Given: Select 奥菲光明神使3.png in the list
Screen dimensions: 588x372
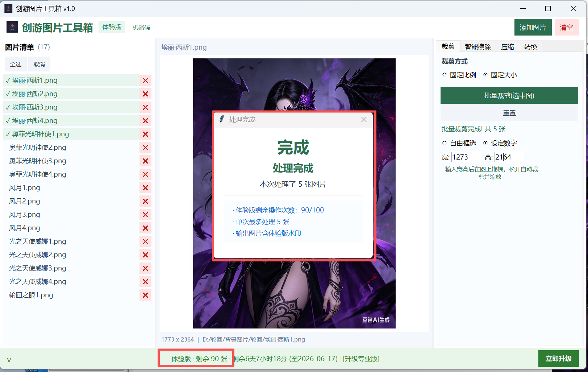Looking at the screenshot, I should click(x=71, y=161).
